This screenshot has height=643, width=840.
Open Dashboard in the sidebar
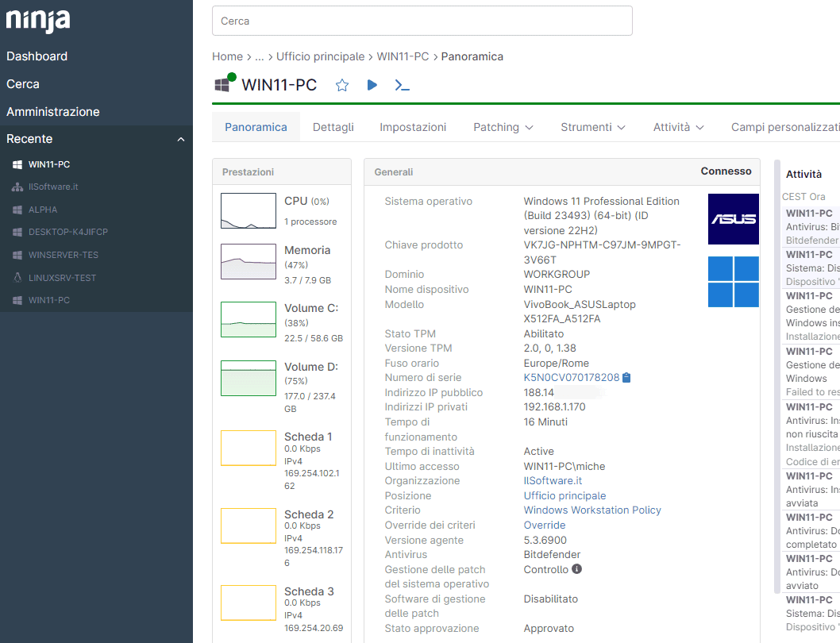click(37, 56)
